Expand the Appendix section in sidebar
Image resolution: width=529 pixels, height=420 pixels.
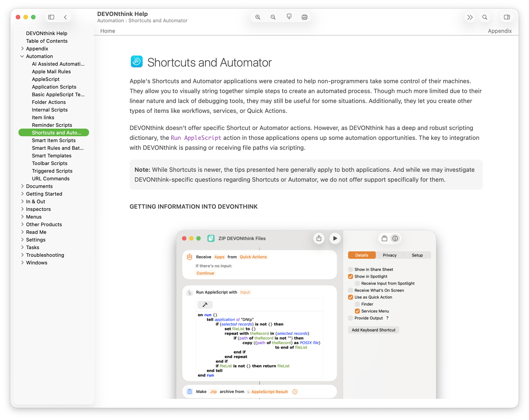click(22, 49)
